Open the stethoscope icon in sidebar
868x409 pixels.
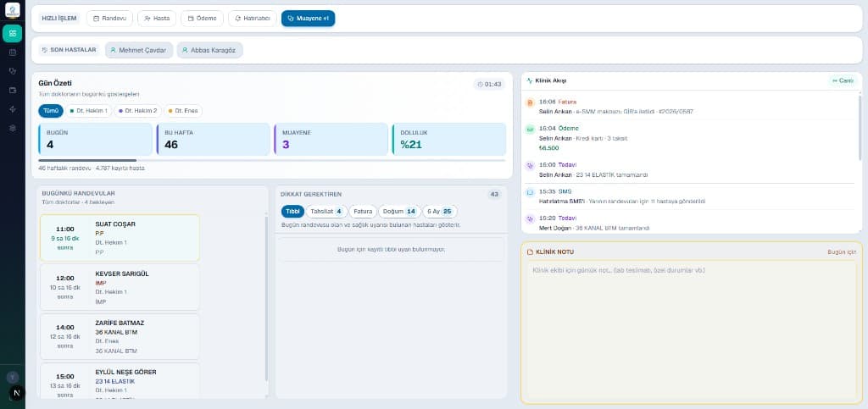pos(12,71)
